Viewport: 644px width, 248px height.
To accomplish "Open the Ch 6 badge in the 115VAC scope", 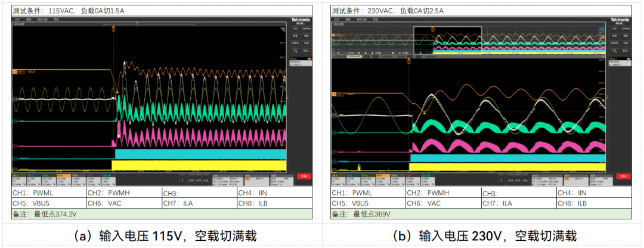I will 79,179.
